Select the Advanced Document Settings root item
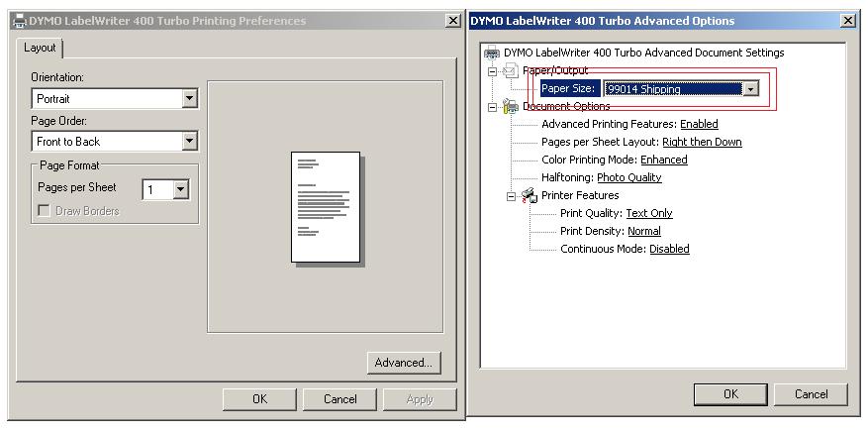Screen dimensions: 868x433 tap(643, 54)
